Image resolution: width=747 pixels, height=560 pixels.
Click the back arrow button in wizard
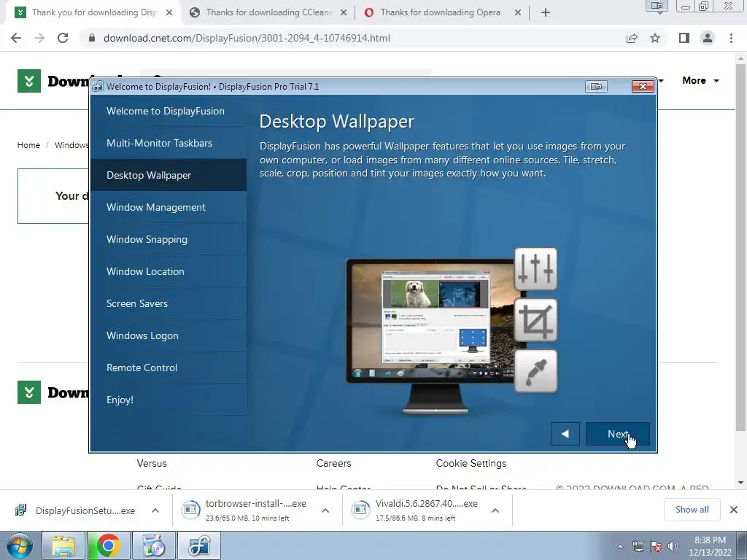(565, 434)
